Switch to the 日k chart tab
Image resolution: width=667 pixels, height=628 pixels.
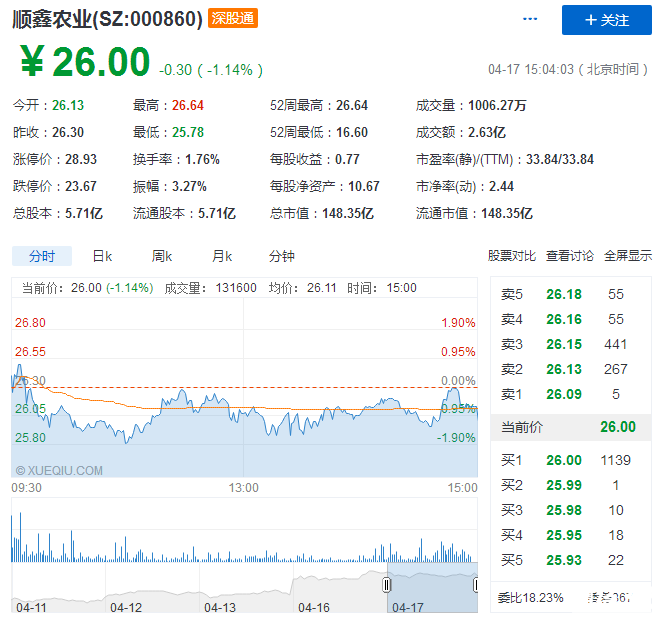point(102,256)
